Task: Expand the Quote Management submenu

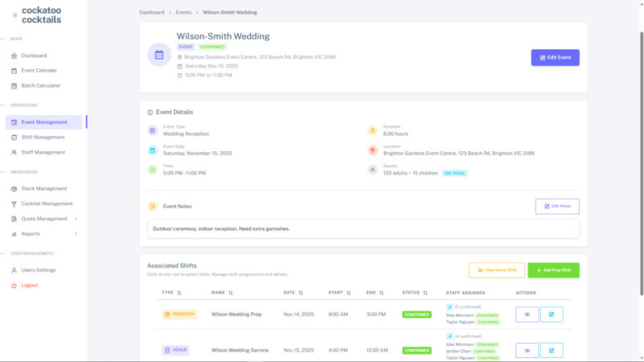Action: 76,219
